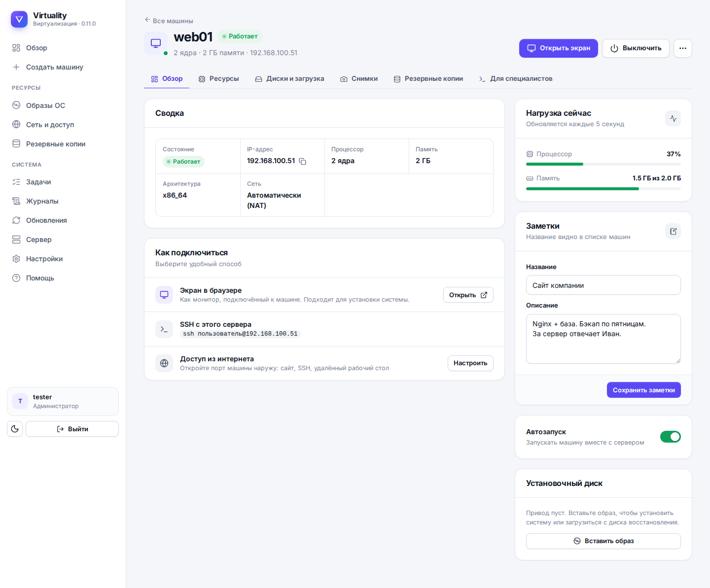Click the Выключить button

[636, 48]
